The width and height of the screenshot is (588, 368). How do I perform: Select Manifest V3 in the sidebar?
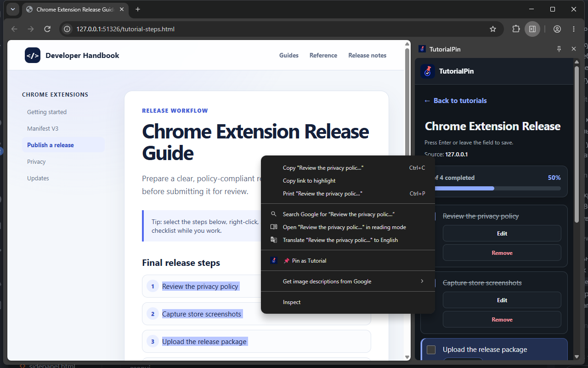tap(63, 128)
